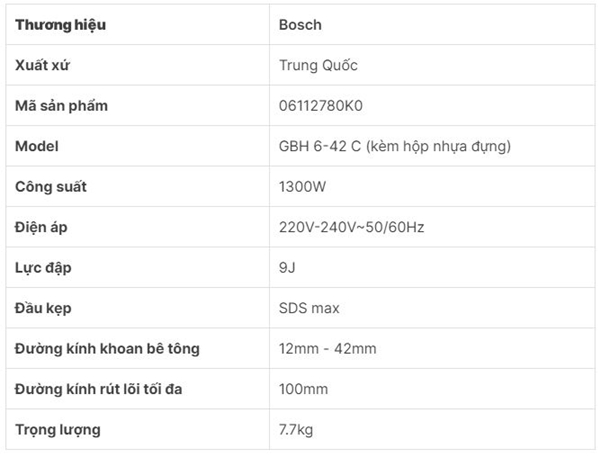Image resolution: width=600 pixels, height=457 pixels.
Task: Select the 220V-240V~50/60Hz voltage value
Action: 352,228
